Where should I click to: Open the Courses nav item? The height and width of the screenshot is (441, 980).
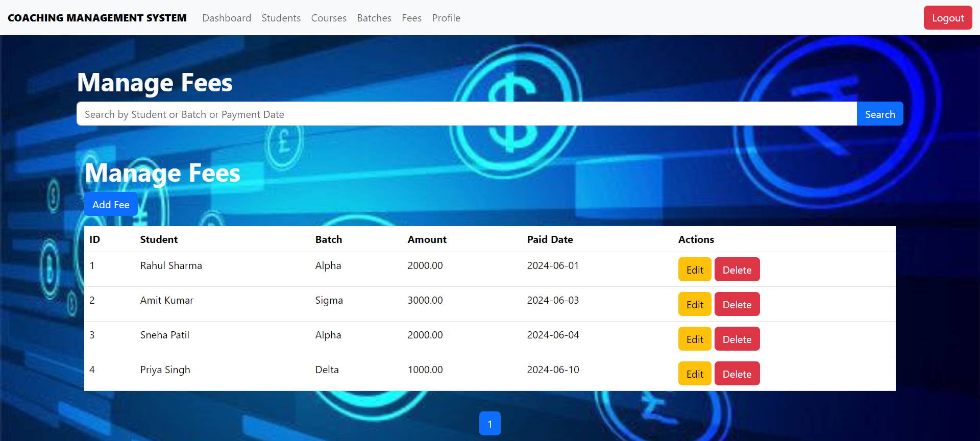(329, 18)
